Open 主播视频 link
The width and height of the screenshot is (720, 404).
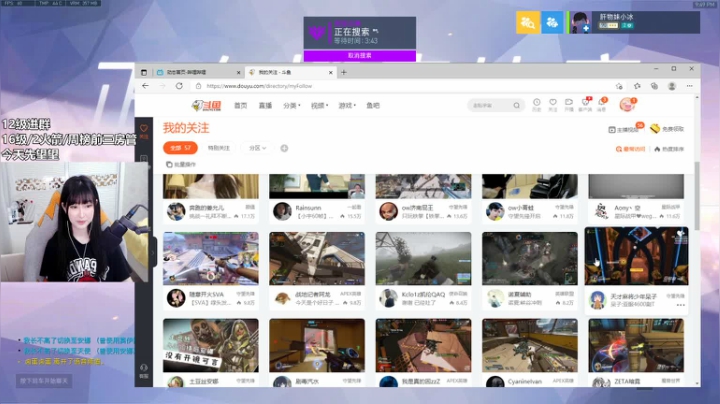point(624,130)
